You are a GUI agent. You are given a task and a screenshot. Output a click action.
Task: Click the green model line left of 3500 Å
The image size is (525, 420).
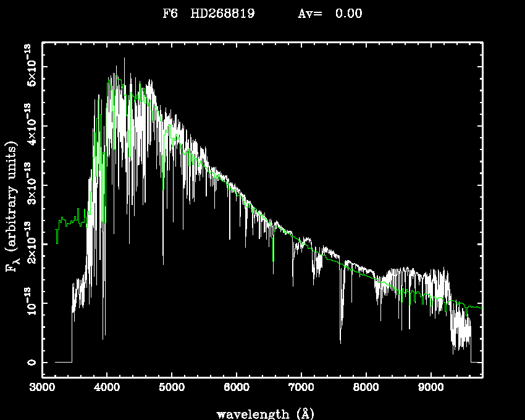point(68,221)
